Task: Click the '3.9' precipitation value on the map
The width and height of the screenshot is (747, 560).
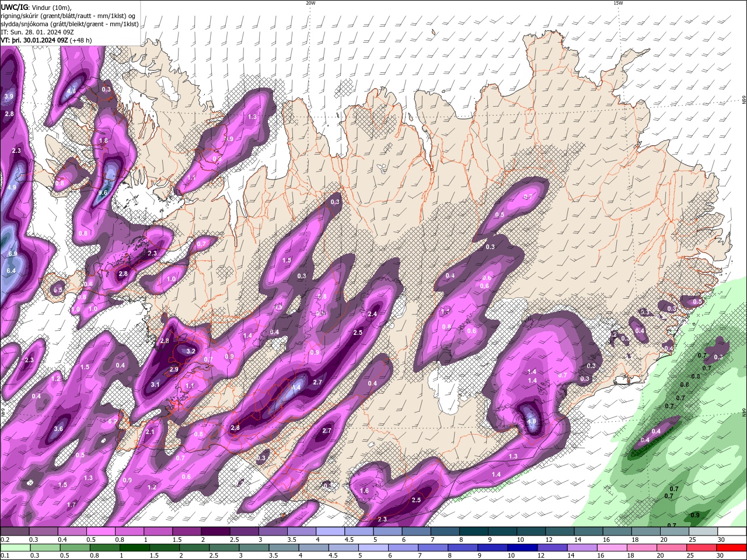Action: coord(9,96)
